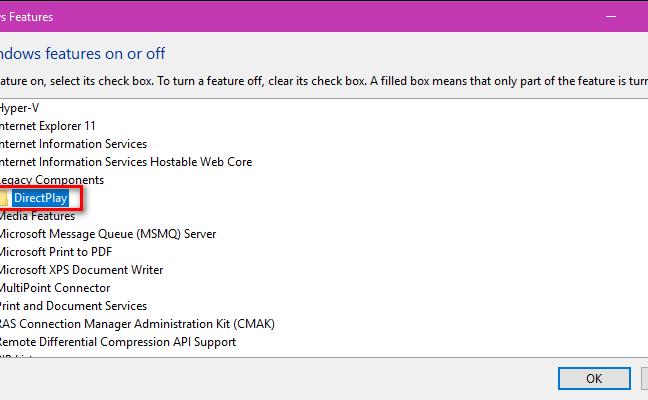Minimize the Windows Features dialog
This screenshot has height=400, width=648.
coord(611,17)
